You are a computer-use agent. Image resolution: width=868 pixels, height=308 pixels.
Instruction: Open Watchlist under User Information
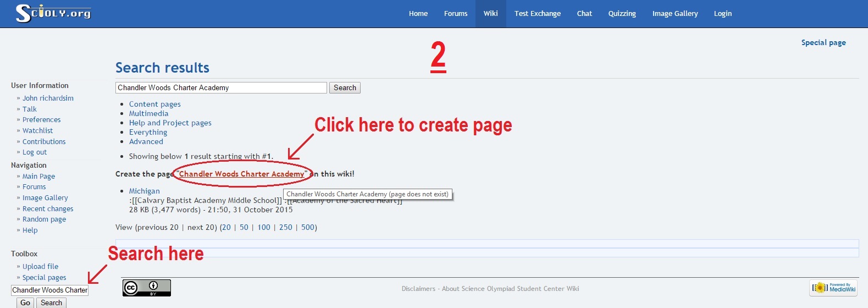click(37, 130)
